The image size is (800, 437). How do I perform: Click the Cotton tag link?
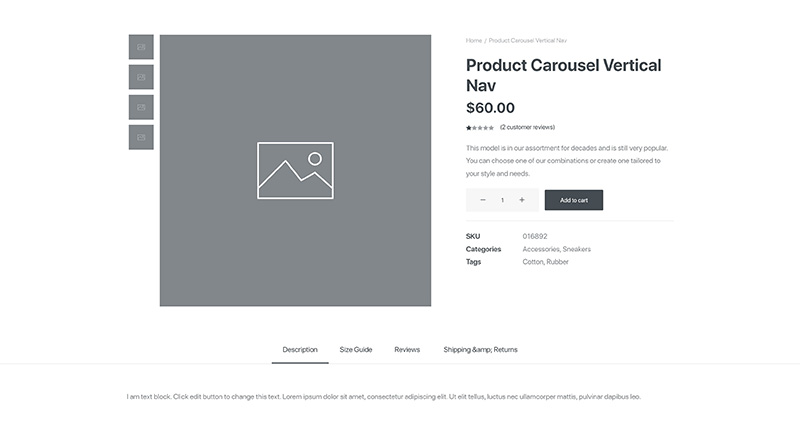tap(533, 262)
